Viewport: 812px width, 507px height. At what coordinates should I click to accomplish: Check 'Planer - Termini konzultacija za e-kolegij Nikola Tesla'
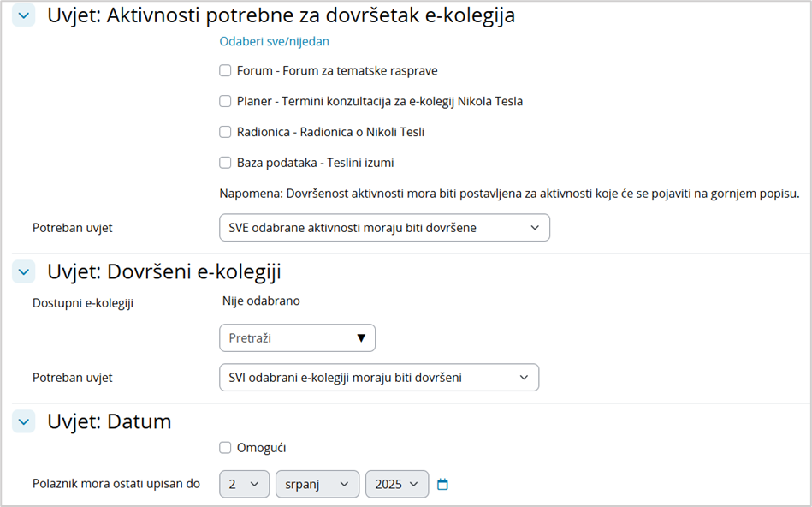click(225, 101)
